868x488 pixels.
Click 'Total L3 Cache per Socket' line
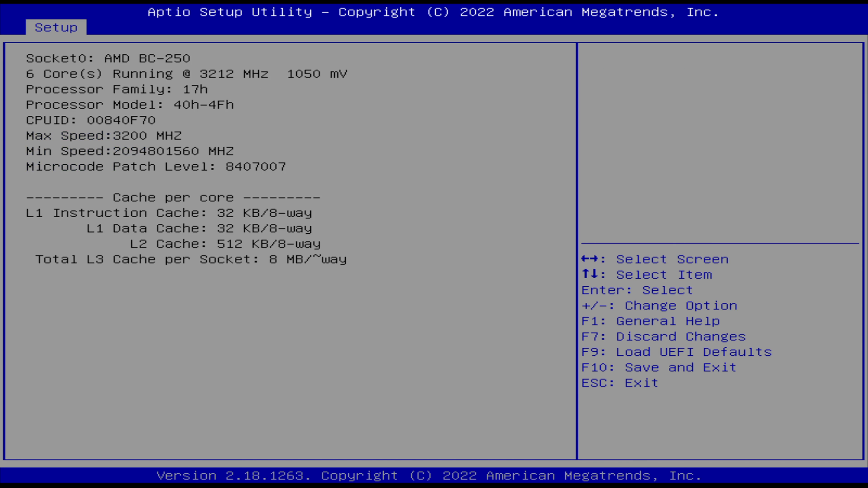[x=191, y=259]
